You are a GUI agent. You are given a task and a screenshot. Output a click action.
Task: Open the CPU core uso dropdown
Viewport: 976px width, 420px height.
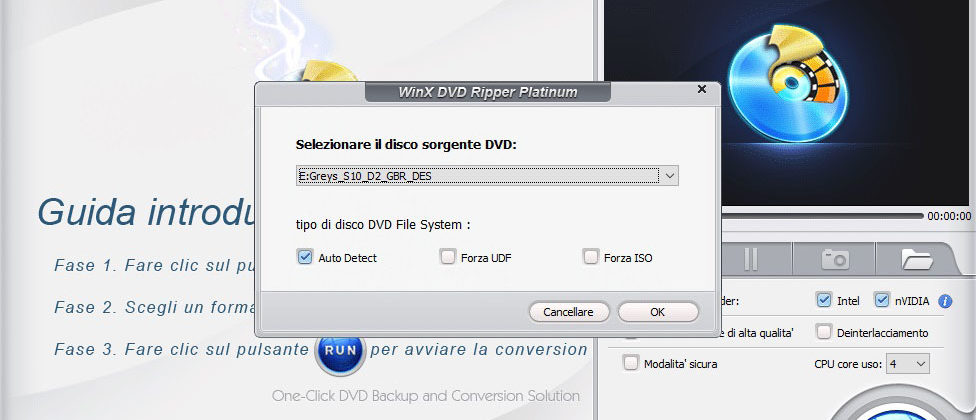coord(907,363)
